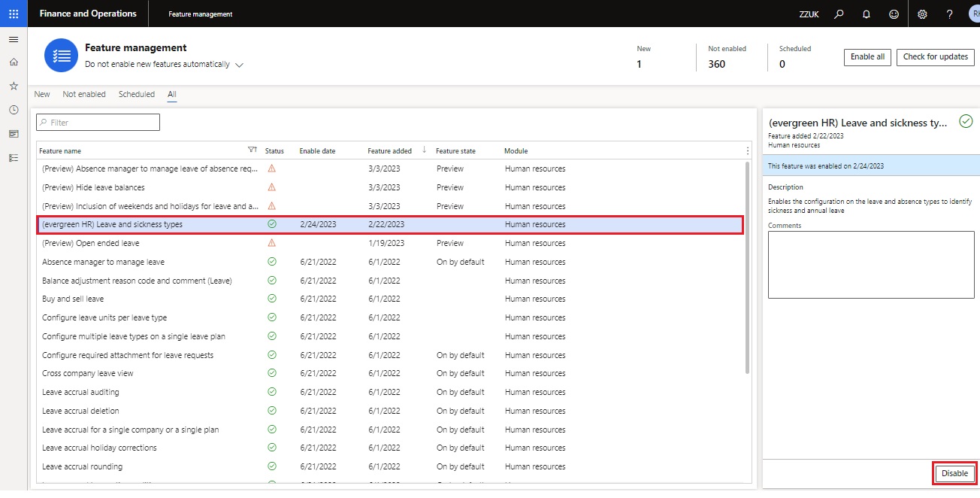Switch to the Not enabled tab
Image resolution: width=980 pixels, height=498 pixels.
click(x=84, y=93)
